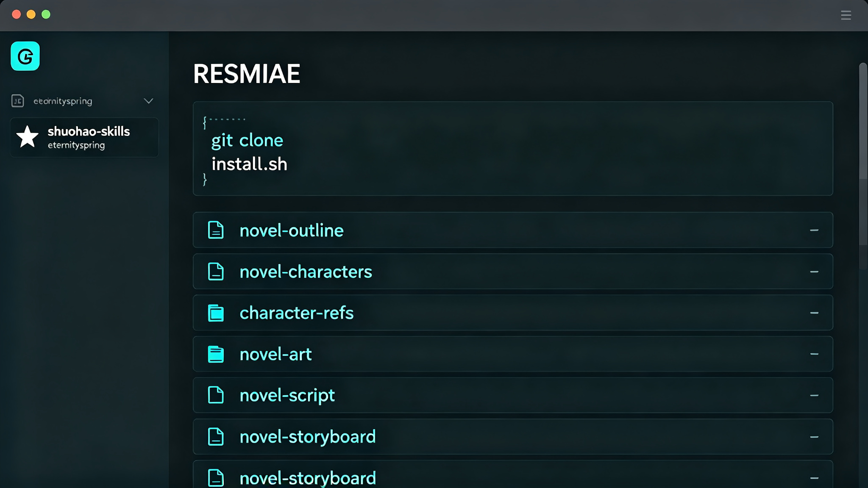
Task: Click the RESMIAE heading
Action: (x=247, y=74)
